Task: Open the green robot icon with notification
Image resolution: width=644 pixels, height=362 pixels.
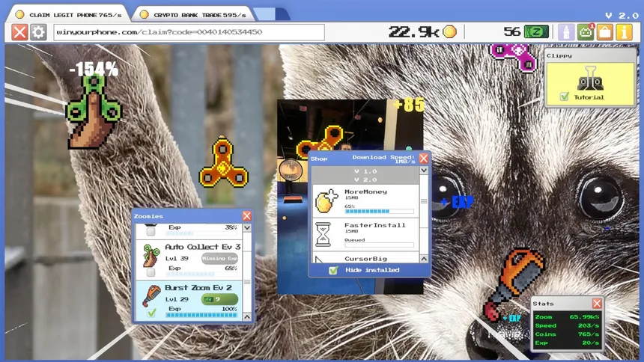Action: click(586, 32)
